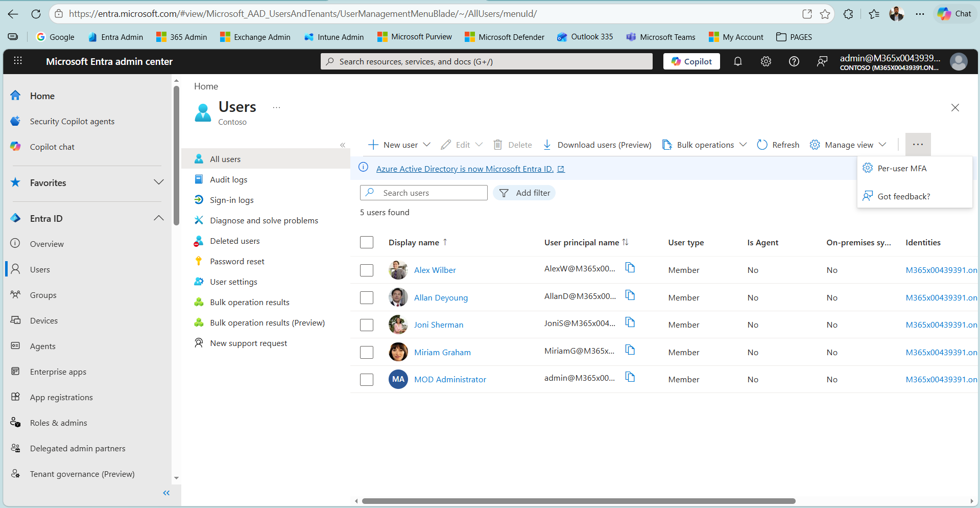Image resolution: width=980 pixels, height=508 pixels.
Task: Click the horizontal scrollbar under the users table
Action: (579, 501)
